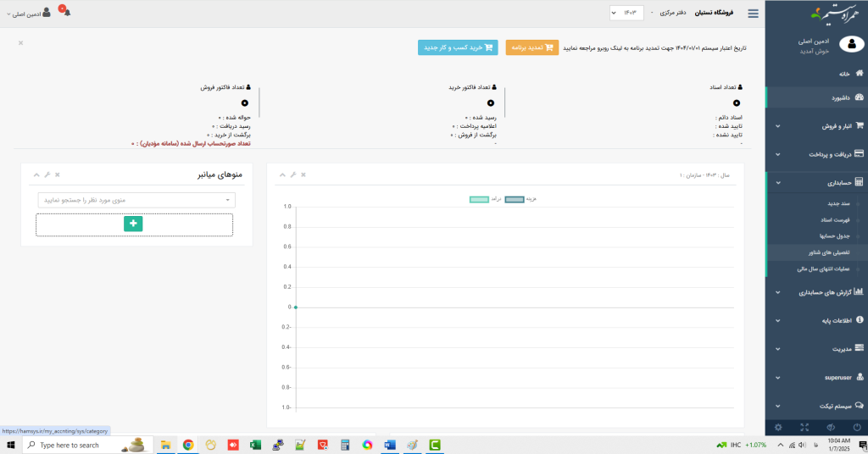This screenshot has height=454, width=868.
Task: Click the power icon at sidebar bottom
Action: (857, 428)
